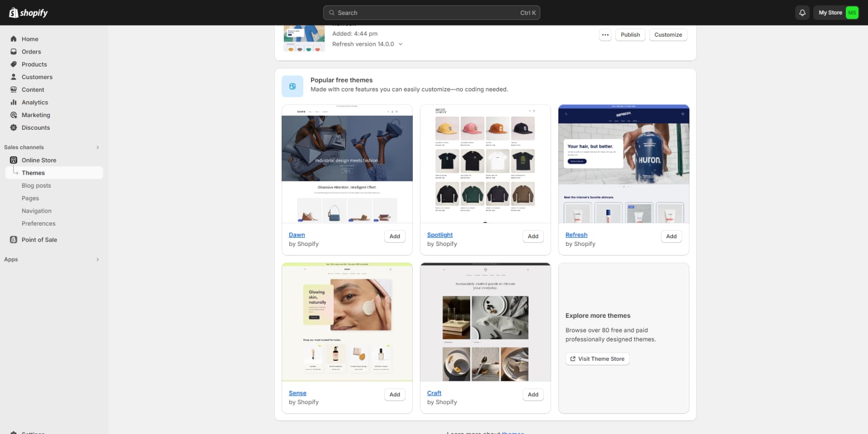Click the notification bell icon

[x=802, y=13]
